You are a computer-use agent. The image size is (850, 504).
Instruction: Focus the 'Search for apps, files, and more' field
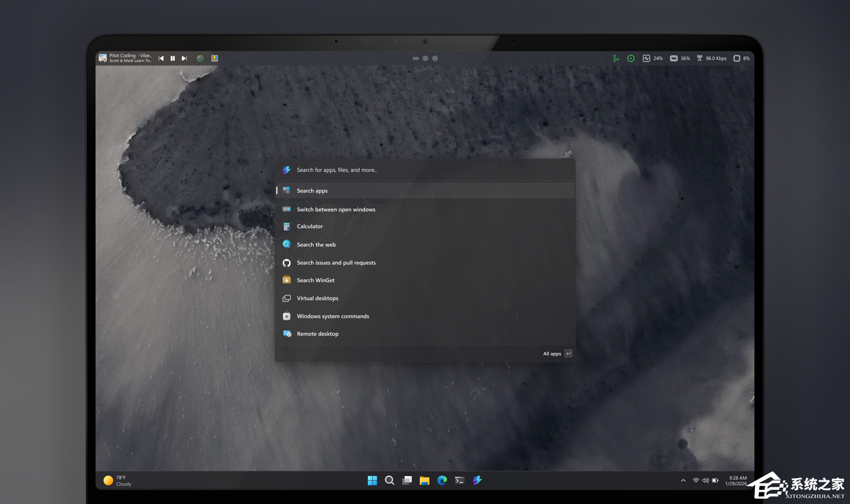pyautogui.click(x=425, y=170)
